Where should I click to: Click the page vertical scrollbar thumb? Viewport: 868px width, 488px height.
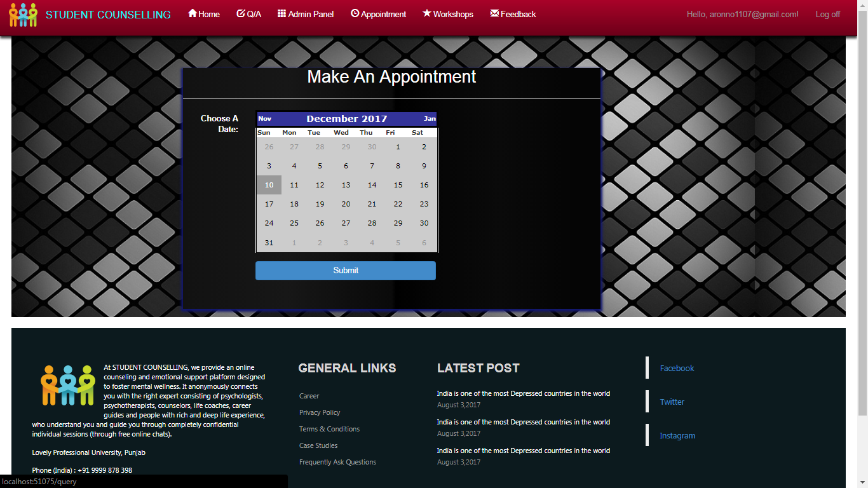tap(862, 213)
